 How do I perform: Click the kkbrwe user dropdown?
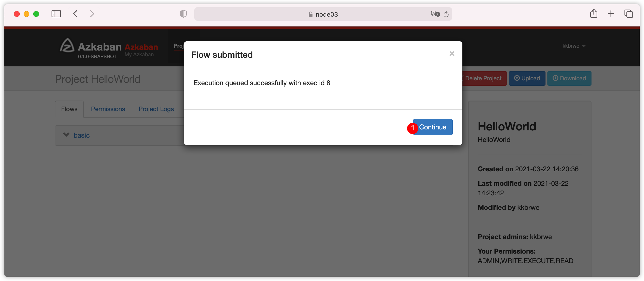(573, 45)
